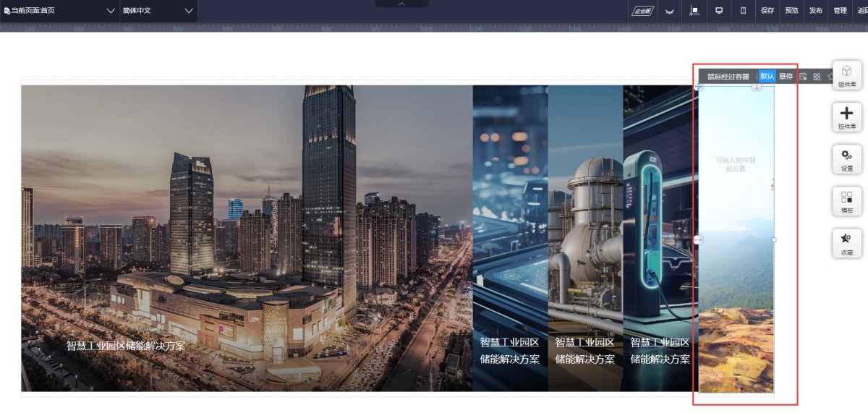This screenshot has height=413, width=868.
Task: Click the large city skyline banner image
Action: coord(247,238)
